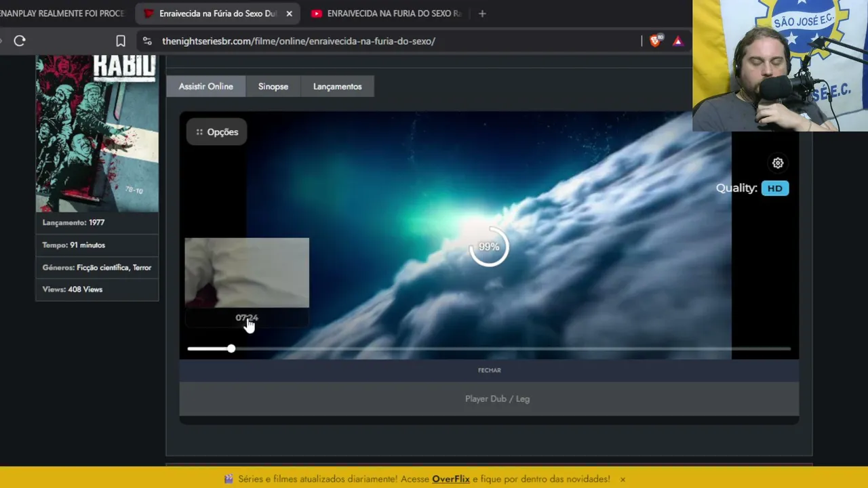868x488 pixels.
Task: Open the Opções player menu
Action: 217,132
